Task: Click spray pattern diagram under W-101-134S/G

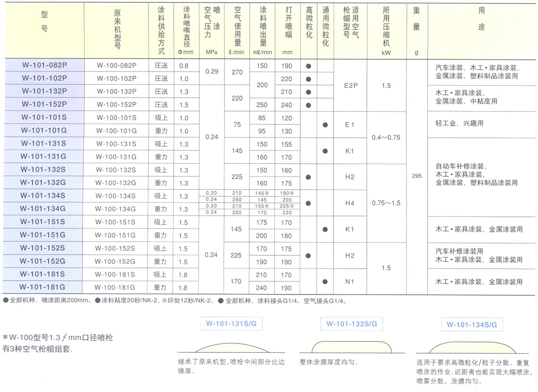Action: (472, 347)
